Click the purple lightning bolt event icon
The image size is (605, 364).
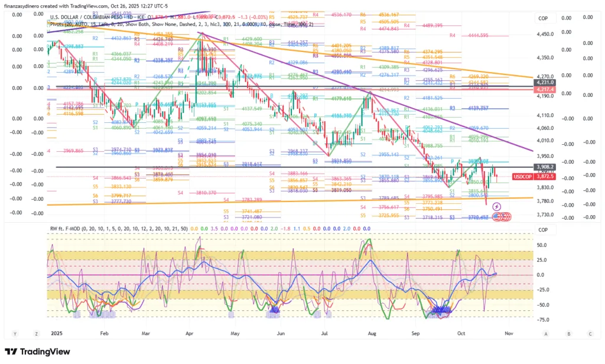pyautogui.click(x=496, y=206)
